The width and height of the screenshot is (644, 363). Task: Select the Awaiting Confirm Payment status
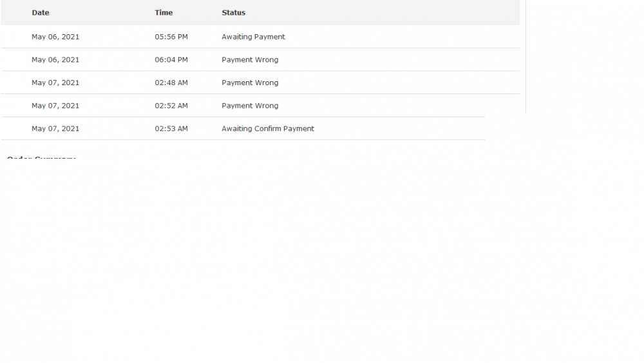(x=268, y=129)
